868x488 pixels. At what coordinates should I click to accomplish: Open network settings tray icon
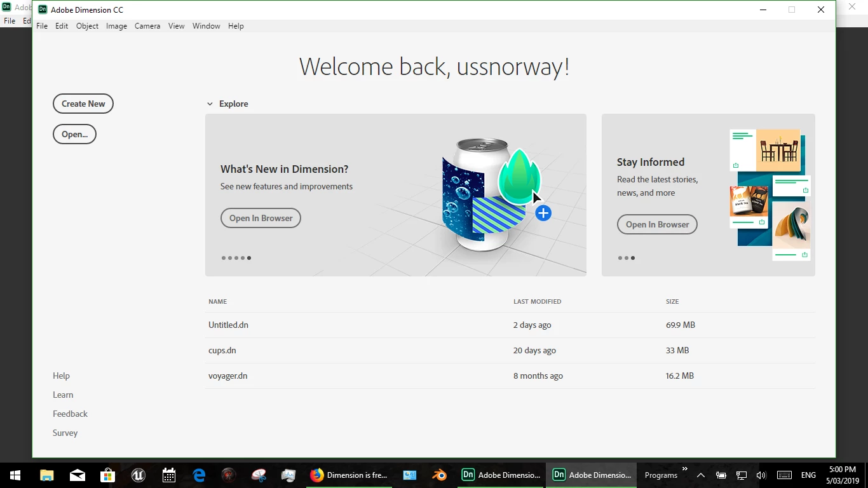pyautogui.click(x=742, y=475)
